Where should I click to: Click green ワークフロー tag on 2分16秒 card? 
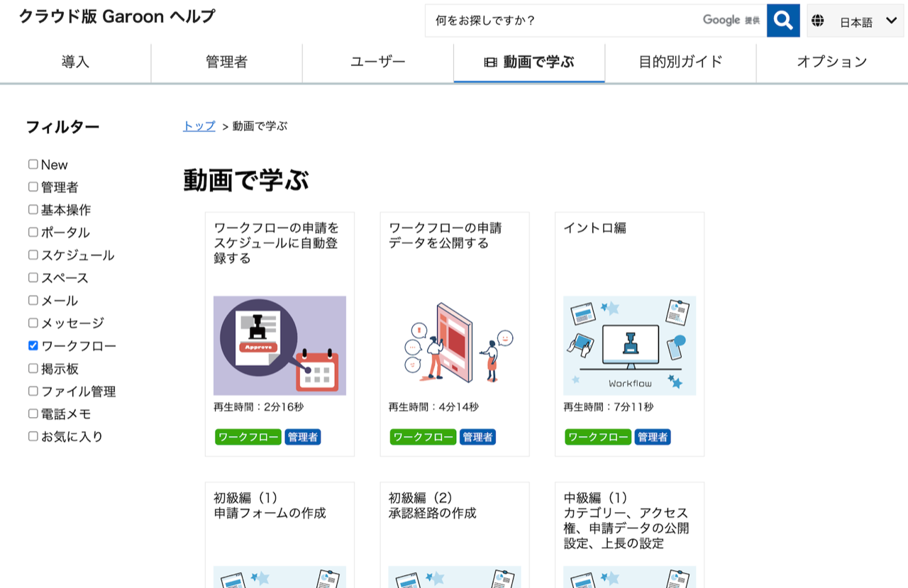point(248,437)
